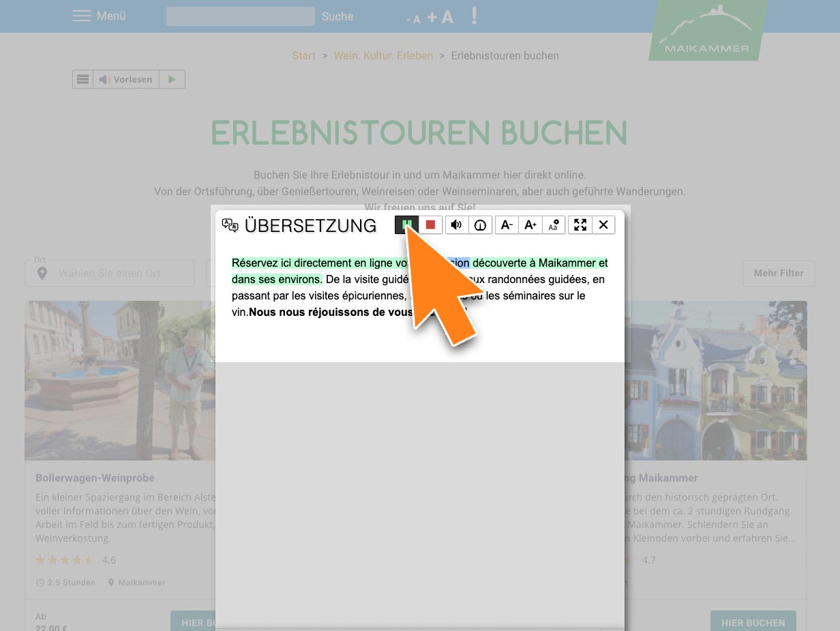Shrink page font with small -A

point(413,19)
